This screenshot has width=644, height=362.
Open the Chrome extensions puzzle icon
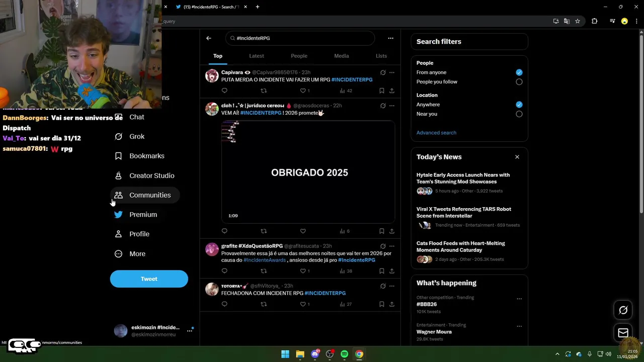coord(595,21)
